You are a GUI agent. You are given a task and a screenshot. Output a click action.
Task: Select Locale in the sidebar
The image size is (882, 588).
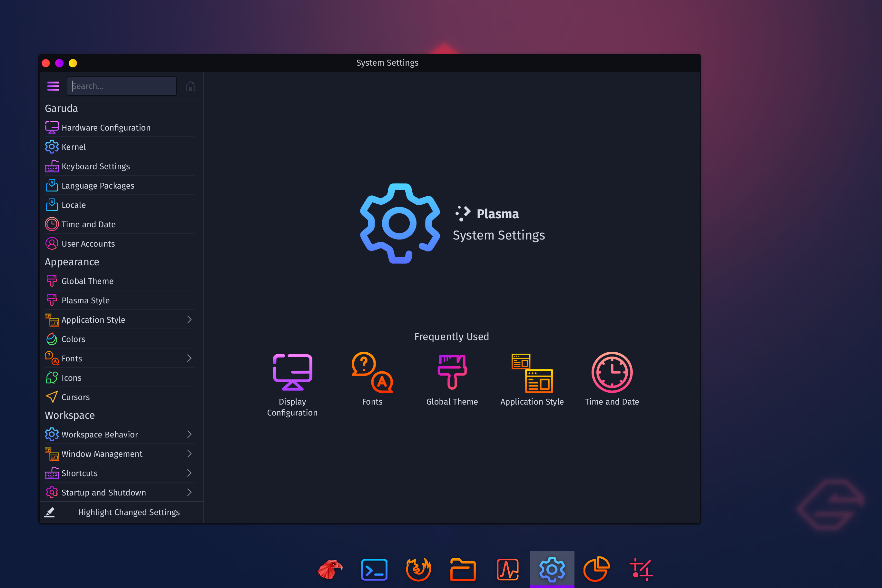119,205
